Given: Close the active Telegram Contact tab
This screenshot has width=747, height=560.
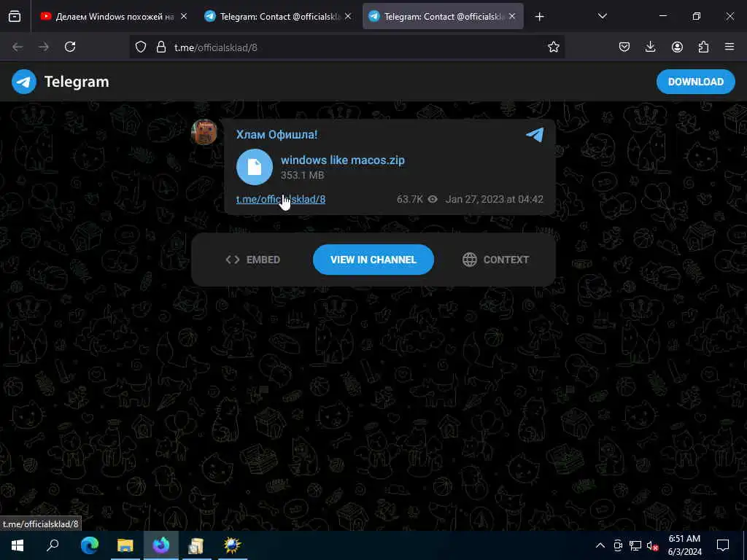Looking at the screenshot, I should tap(512, 17).
